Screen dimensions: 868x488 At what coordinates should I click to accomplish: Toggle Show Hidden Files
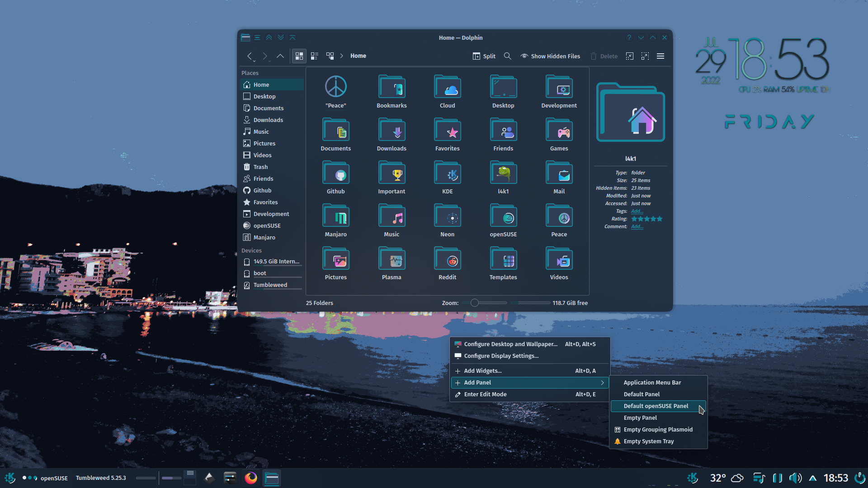click(x=550, y=56)
